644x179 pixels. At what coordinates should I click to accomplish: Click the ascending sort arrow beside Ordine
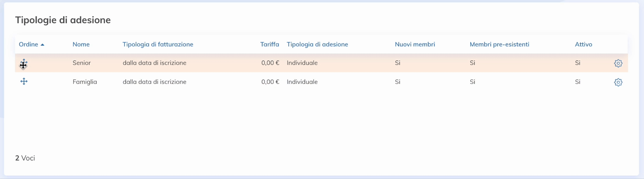click(43, 45)
